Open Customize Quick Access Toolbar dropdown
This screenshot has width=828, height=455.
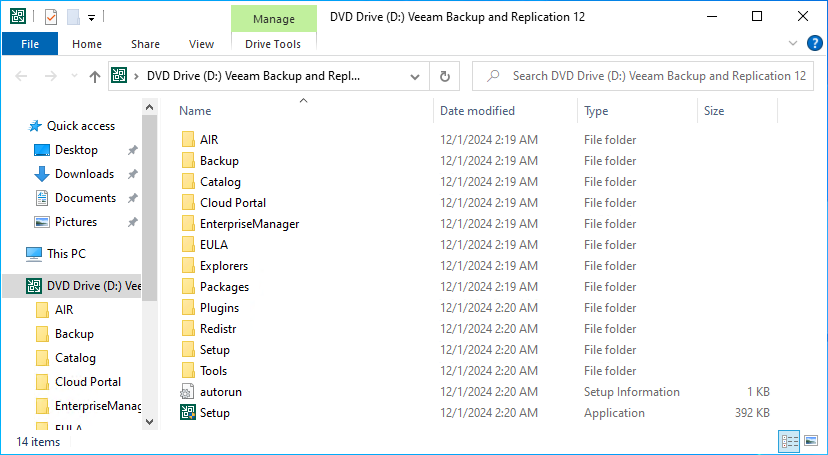91,18
